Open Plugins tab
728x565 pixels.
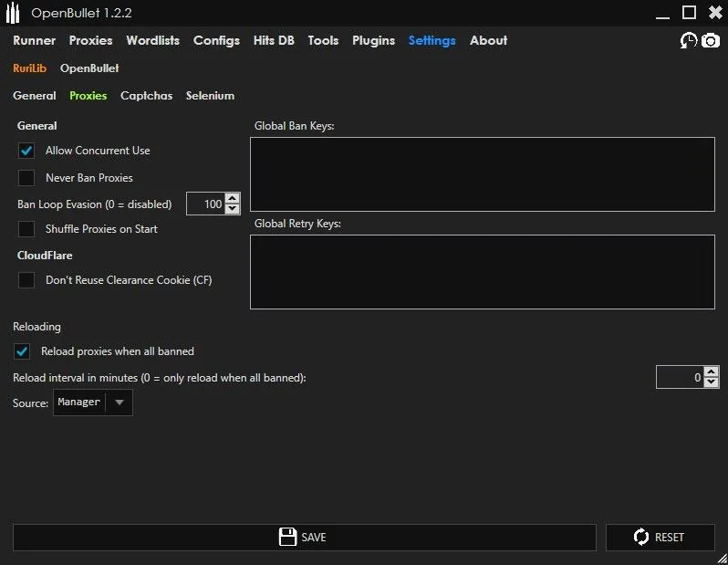click(x=373, y=40)
